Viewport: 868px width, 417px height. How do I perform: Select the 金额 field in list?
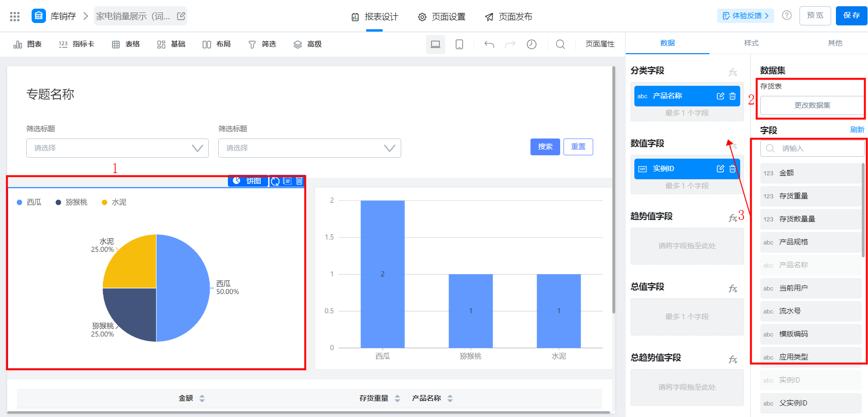click(x=811, y=173)
